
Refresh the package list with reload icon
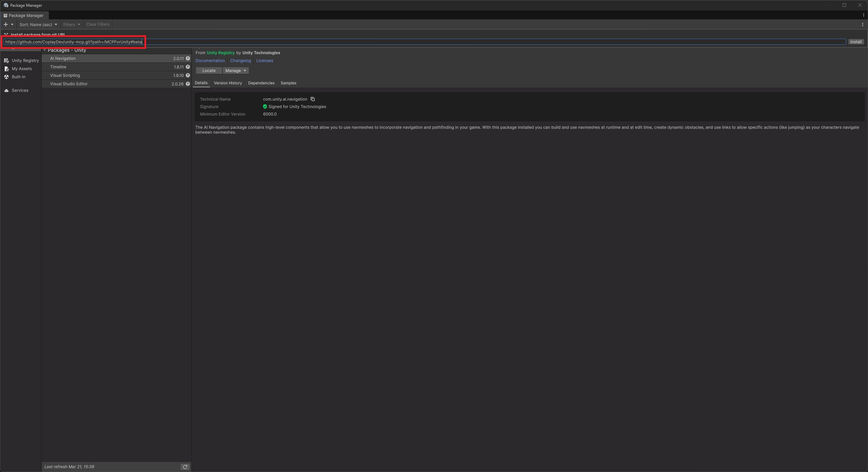pos(185,467)
